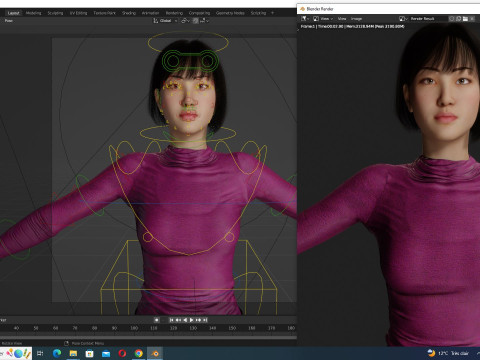Open the View menu in render window
This screenshot has height=360, width=480.
(342, 19)
